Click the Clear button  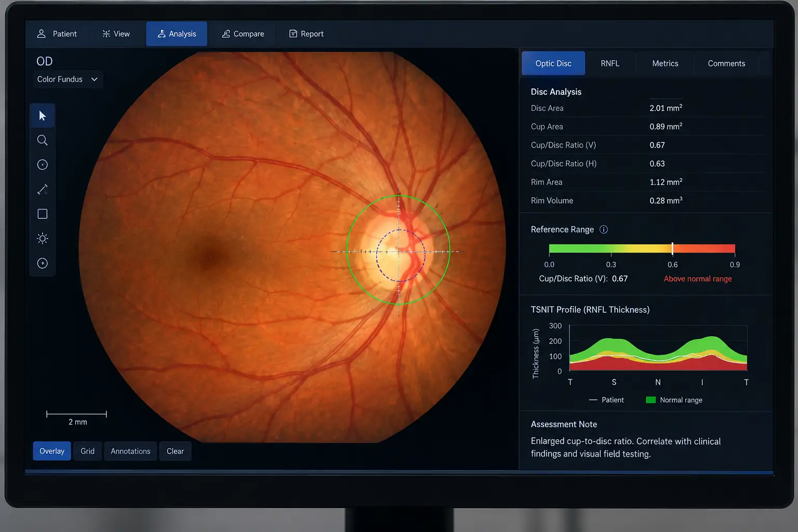tap(175, 451)
